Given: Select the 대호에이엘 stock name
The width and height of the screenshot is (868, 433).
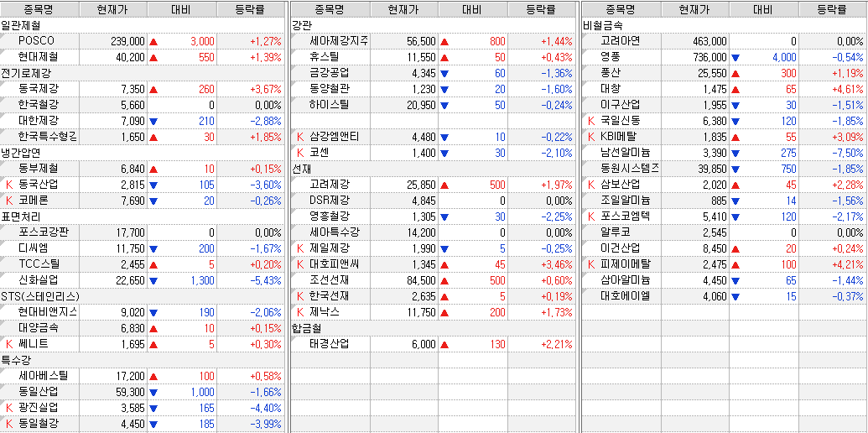Looking at the screenshot, I should (625, 296).
